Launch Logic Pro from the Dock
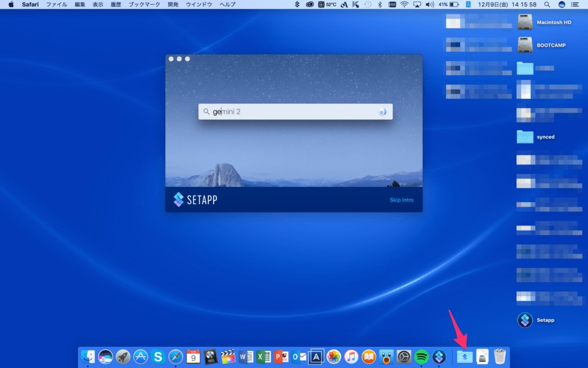Image resolution: width=588 pixels, height=368 pixels. pyautogui.click(x=211, y=356)
